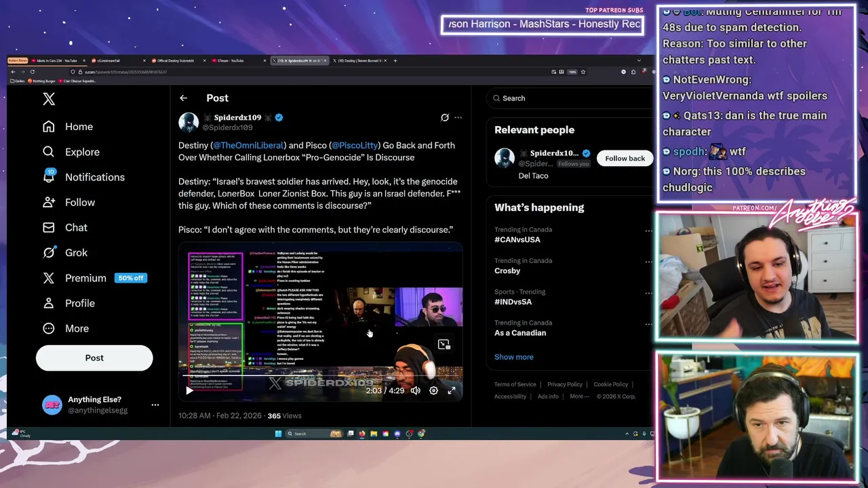Open the Explore page
The width and height of the screenshot is (868, 488).
pyautogui.click(x=71, y=152)
